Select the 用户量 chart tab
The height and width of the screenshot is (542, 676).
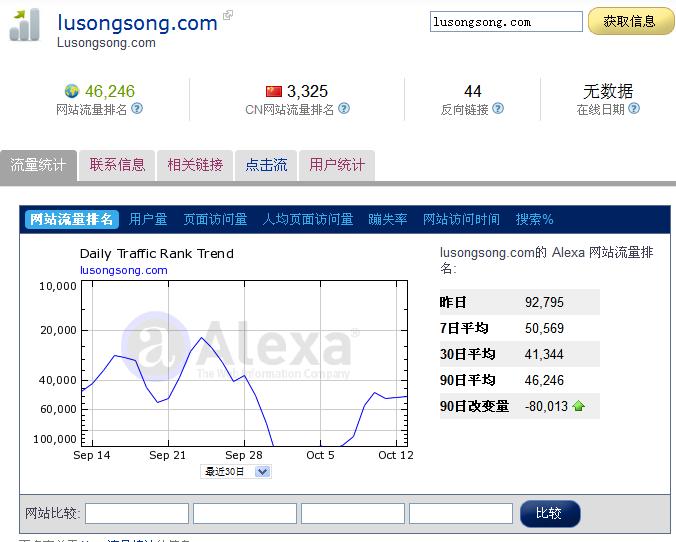(x=148, y=219)
